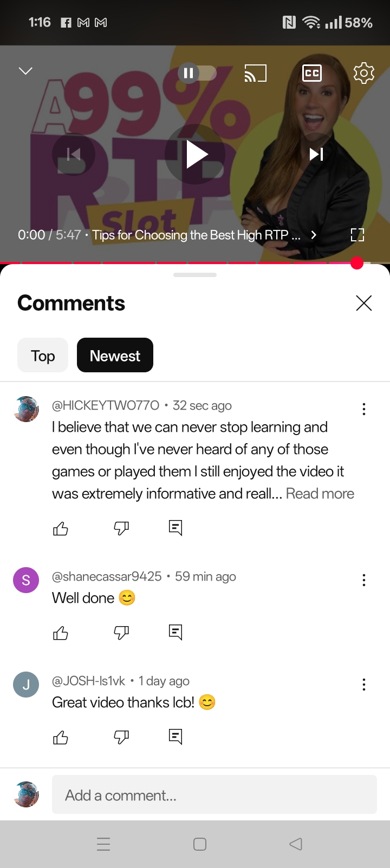
Task: Expand video title chevron arrow
Action: 313,235
